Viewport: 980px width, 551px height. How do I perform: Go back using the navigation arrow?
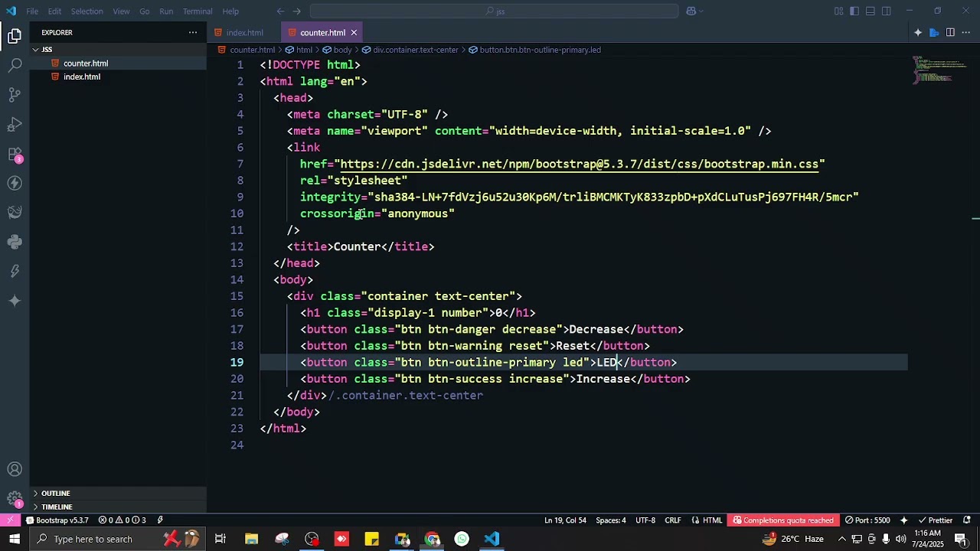[x=280, y=11]
